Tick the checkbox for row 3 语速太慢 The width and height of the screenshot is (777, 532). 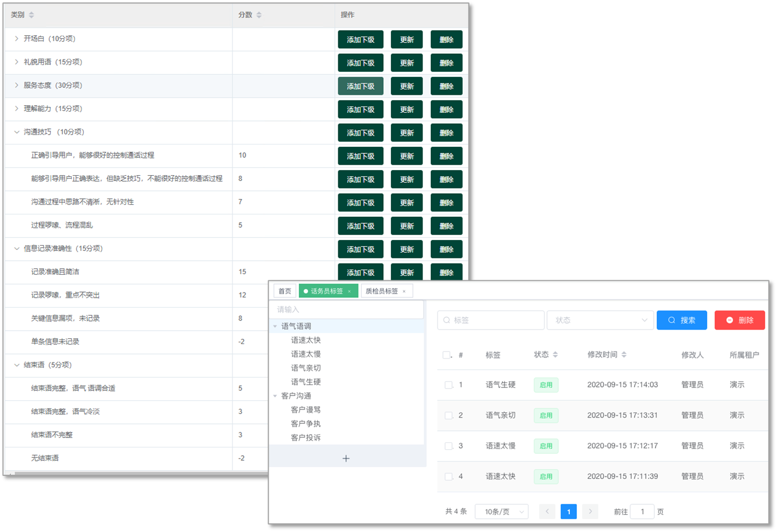point(449,446)
